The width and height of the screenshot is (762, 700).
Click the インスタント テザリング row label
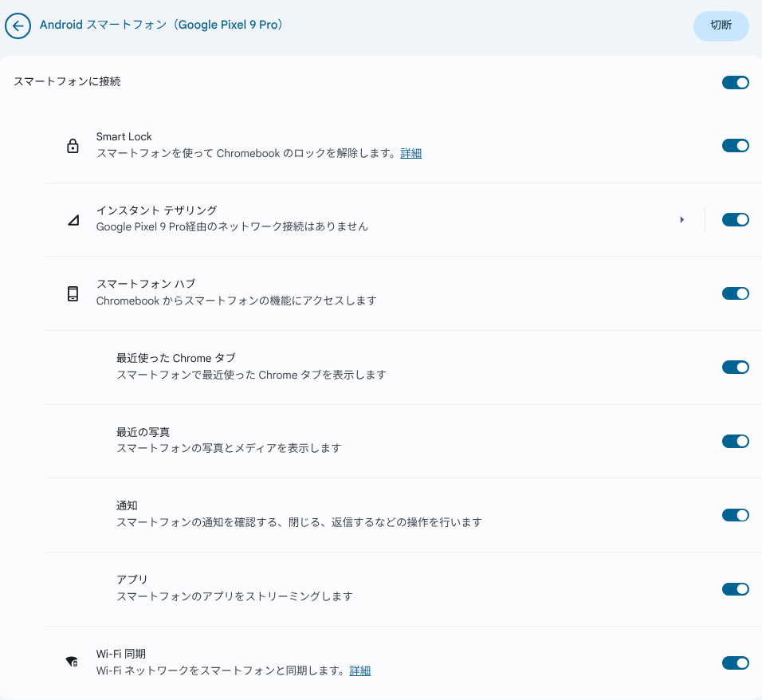coord(156,210)
